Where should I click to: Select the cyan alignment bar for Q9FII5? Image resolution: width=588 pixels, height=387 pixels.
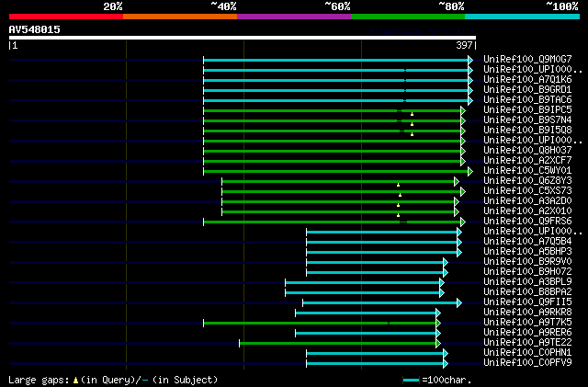click(382, 303)
